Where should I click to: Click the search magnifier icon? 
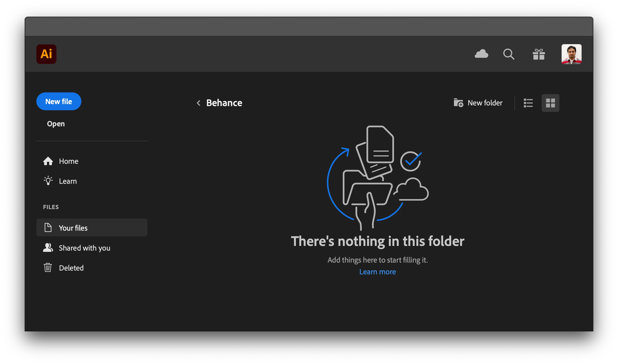509,54
